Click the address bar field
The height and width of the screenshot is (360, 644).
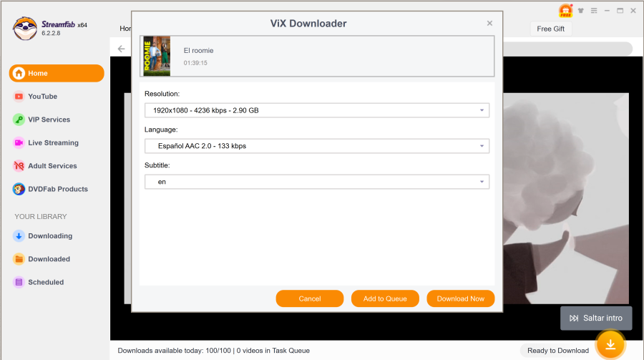(567, 49)
